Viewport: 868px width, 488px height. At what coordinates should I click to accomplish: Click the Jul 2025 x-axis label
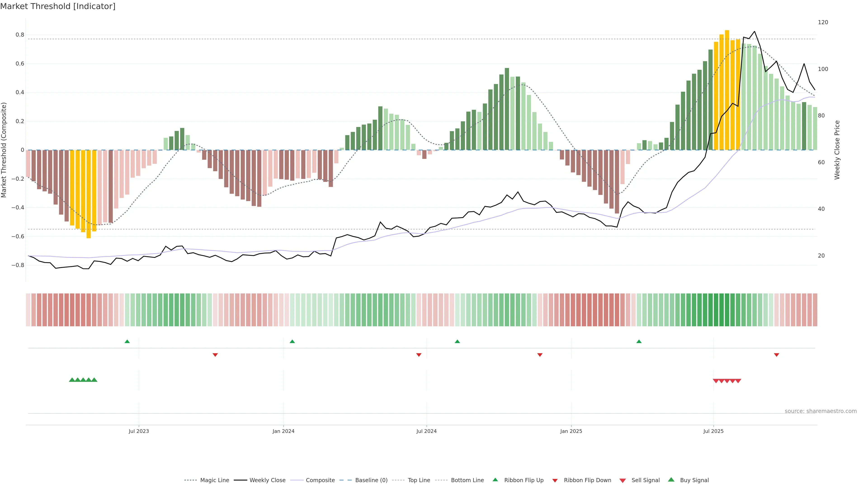point(713,431)
